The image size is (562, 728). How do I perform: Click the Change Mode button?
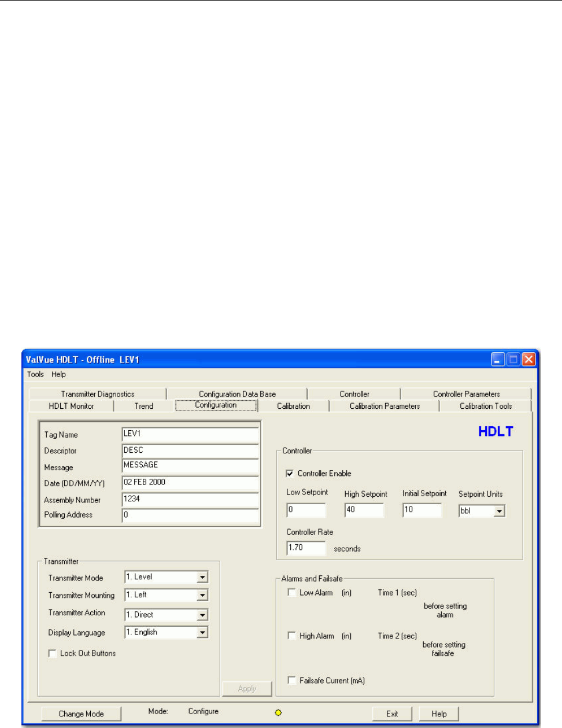82,714
